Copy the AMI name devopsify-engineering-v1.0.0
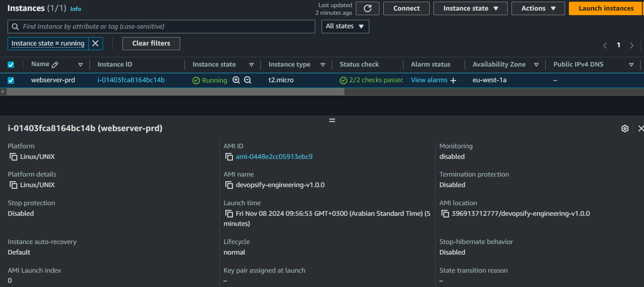This screenshot has width=644, height=287. click(229, 185)
